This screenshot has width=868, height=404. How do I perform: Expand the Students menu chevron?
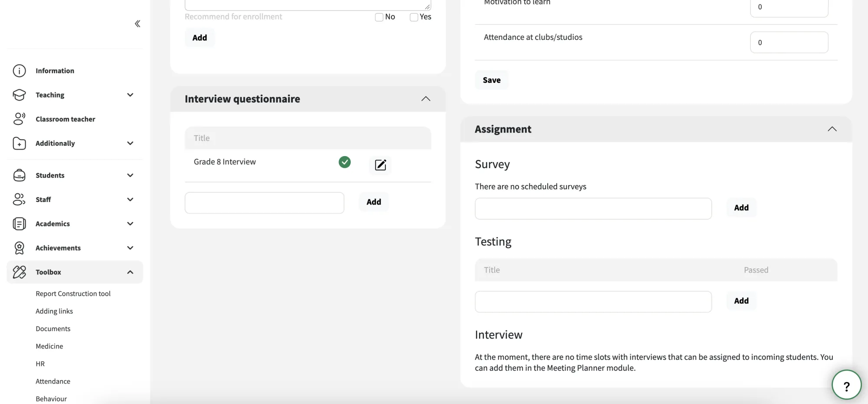click(x=130, y=175)
